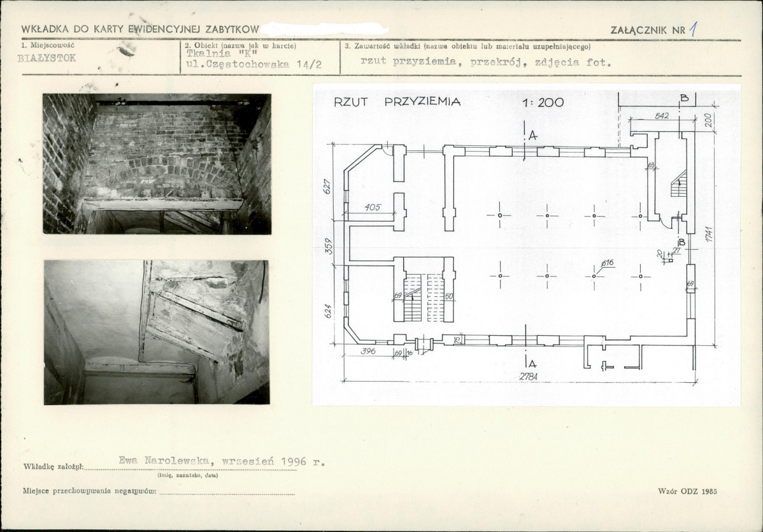Click the empty negatives storage location field

point(227,491)
